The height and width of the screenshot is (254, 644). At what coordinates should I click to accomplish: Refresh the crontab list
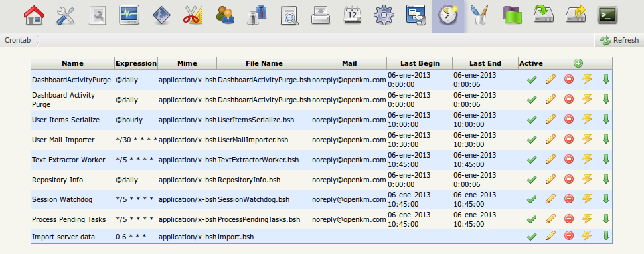[x=619, y=40]
